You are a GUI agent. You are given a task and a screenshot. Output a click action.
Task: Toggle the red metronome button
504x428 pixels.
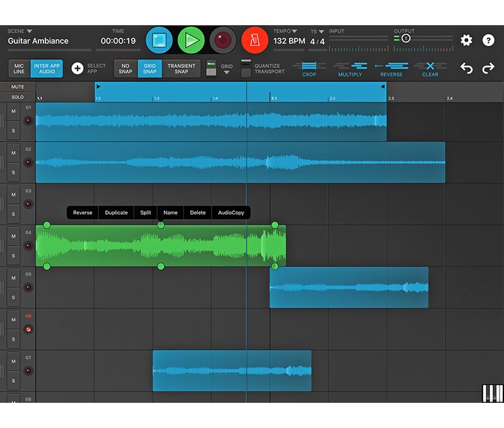(x=255, y=40)
